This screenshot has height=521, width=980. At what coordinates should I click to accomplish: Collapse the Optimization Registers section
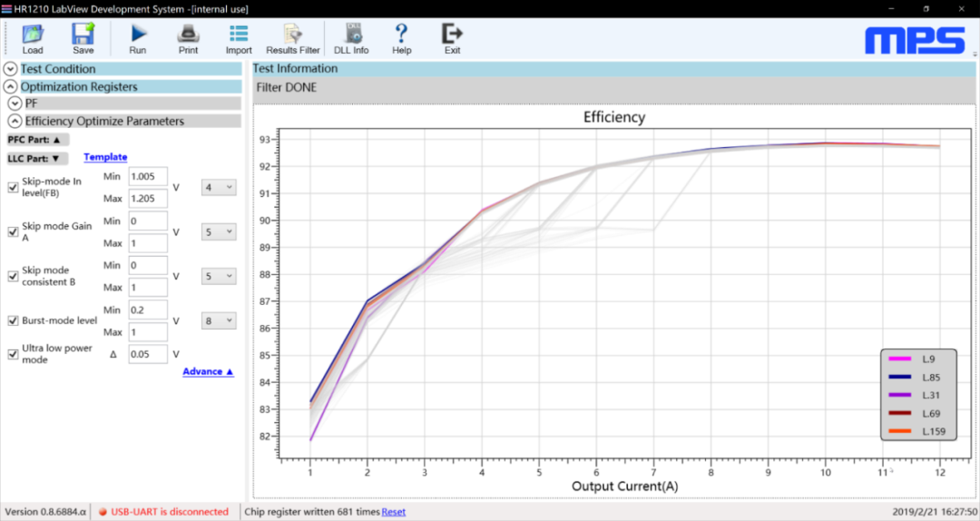pyautogui.click(x=11, y=87)
